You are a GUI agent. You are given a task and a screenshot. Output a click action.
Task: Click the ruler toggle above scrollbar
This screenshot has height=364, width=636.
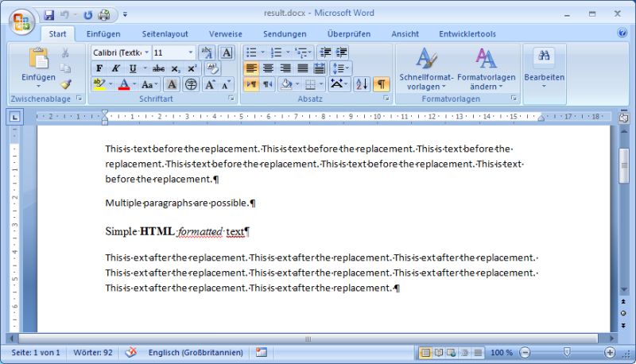click(623, 118)
